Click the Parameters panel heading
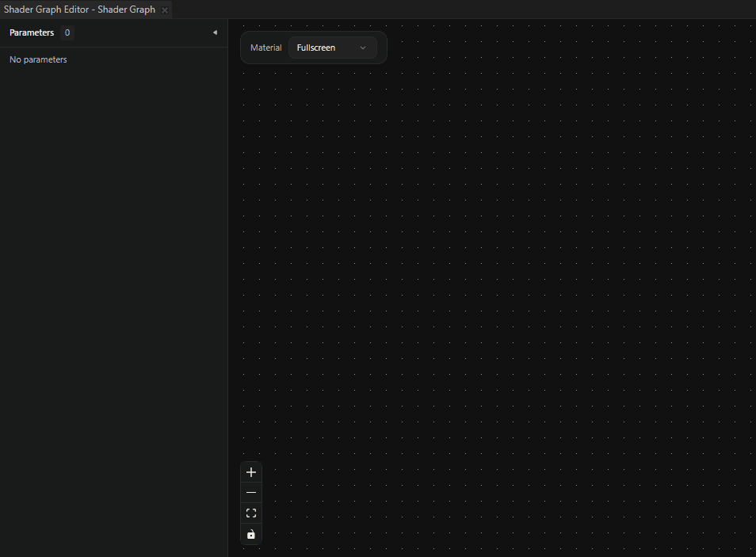The width and height of the screenshot is (756, 557). coord(32,32)
